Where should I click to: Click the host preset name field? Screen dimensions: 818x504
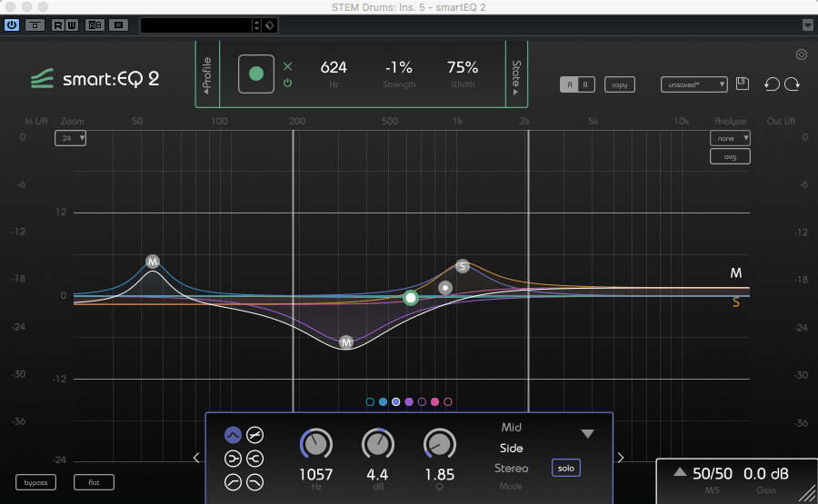click(x=196, y=25)
